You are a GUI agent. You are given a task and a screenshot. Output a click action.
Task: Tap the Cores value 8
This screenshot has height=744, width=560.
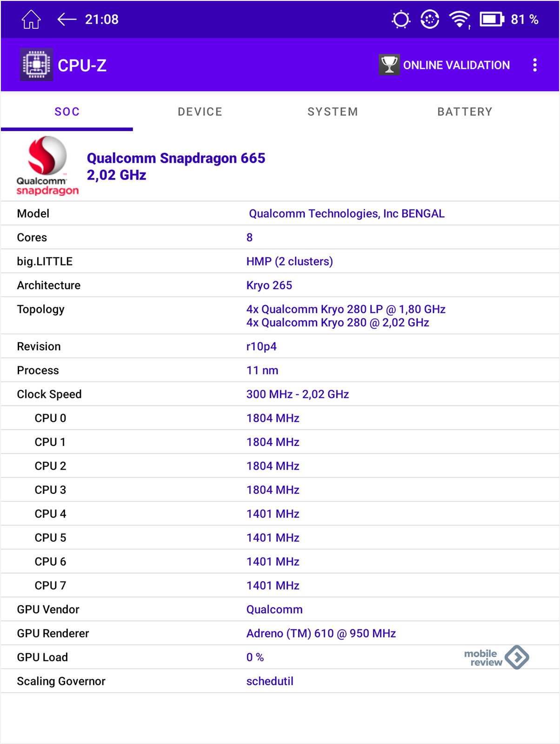(249, 238)
